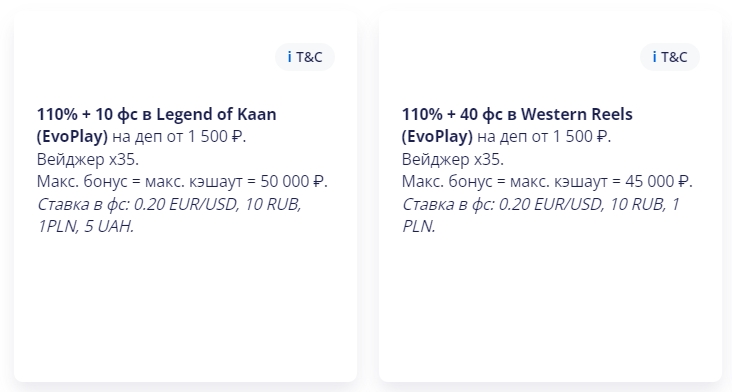This screenshot has width=732, height=392.
Task: Click the deposit text in the Legend of Kaan card
Action: [x=179, y=137]
